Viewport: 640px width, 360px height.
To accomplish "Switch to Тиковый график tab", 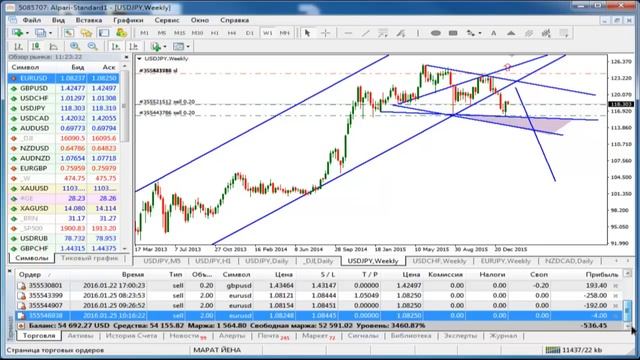I will [89, 258].
